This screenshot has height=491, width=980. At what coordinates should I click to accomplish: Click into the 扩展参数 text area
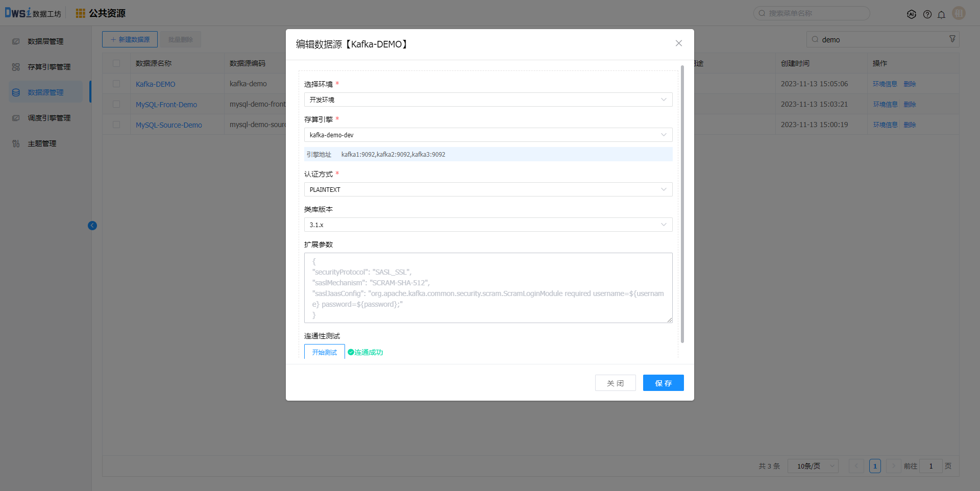point(488,288)
